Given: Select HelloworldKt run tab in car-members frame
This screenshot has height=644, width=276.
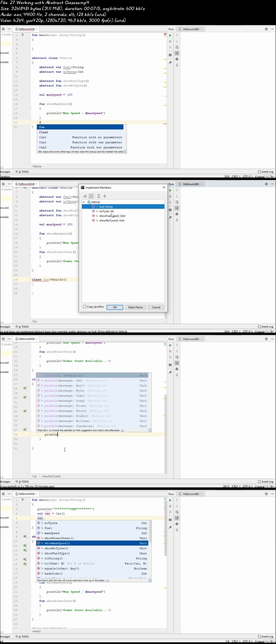Looking at the screenshot, I should click(x=191, y=494).
